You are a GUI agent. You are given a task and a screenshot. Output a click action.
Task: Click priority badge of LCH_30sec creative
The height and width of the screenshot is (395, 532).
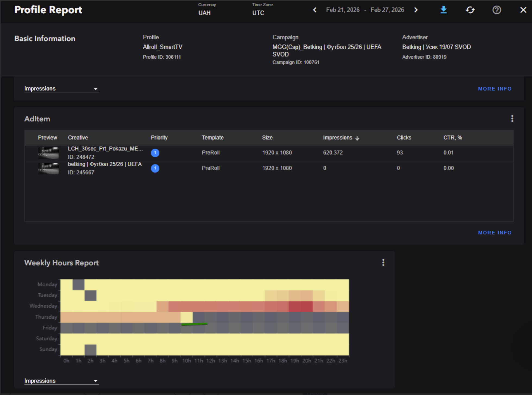[155, 153]
